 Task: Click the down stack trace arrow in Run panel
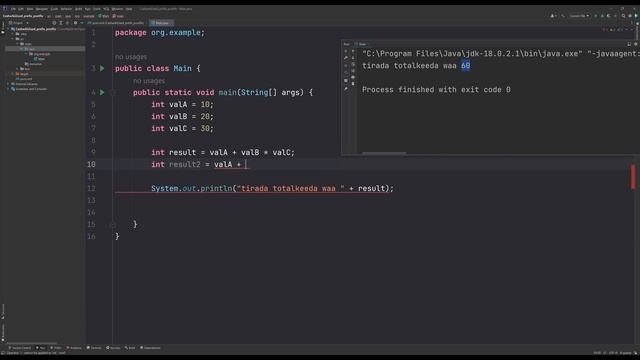[353, 58]
